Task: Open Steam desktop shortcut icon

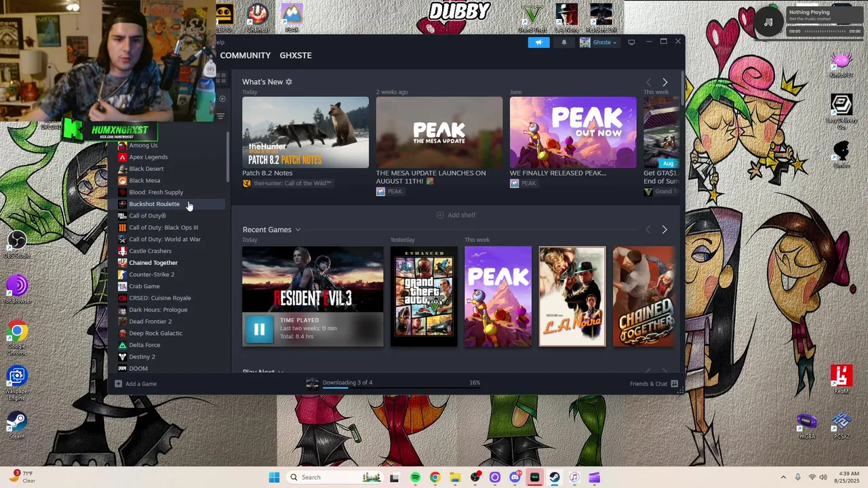Action: tap(17, 425)
